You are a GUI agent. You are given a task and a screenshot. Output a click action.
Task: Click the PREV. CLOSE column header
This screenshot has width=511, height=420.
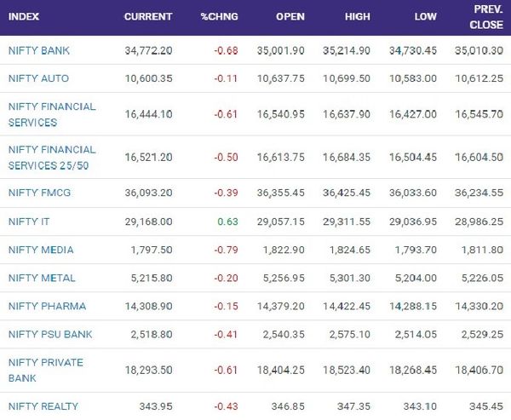point(486,17)
